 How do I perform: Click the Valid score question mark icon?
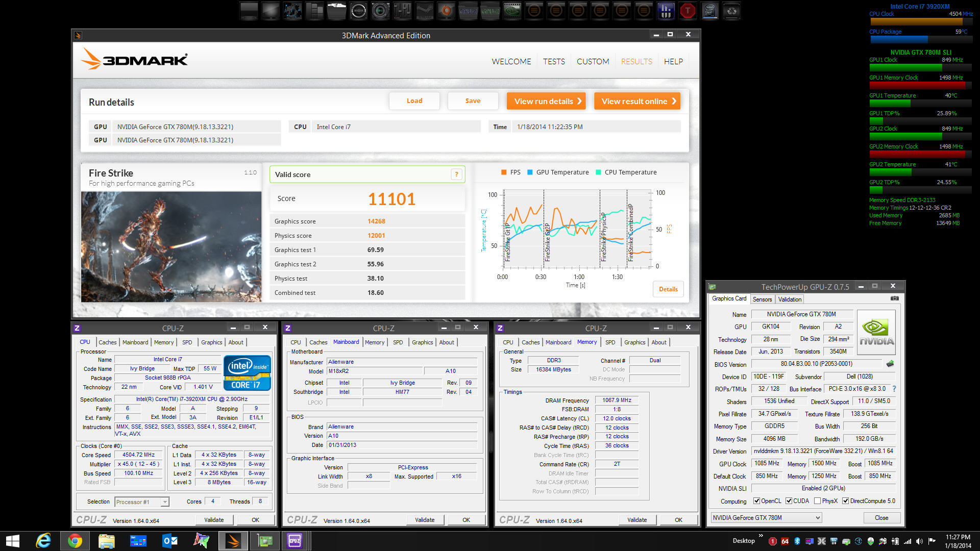tap(456, 174)
